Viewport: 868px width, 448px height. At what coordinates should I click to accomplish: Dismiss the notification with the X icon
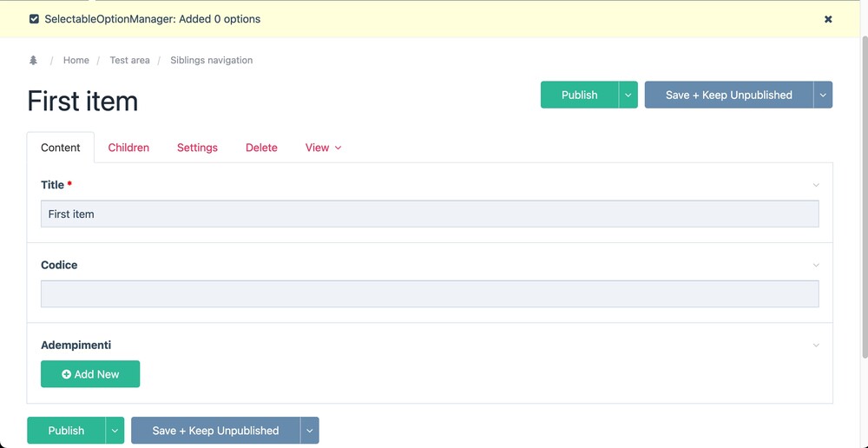828,19
